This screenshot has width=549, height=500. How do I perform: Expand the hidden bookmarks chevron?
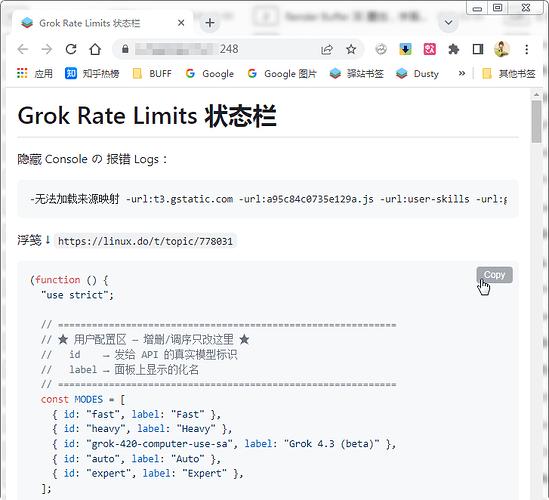point(462,74)
